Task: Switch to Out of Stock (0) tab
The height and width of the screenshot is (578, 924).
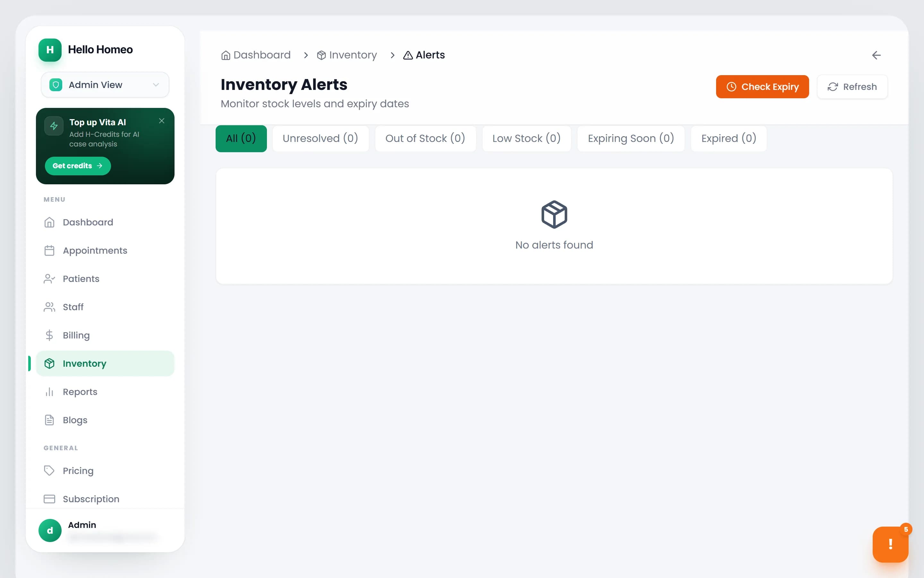Action: point(425,138)
